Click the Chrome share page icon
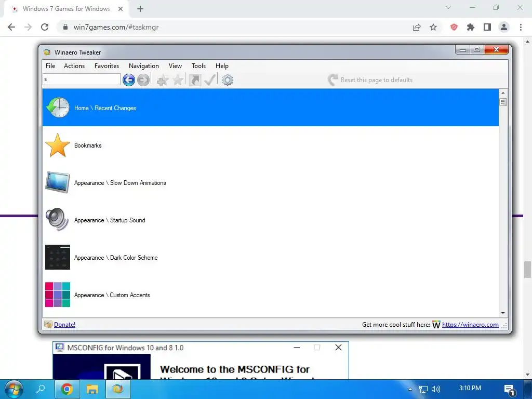The image size is (532, 399). pos(417,27)
